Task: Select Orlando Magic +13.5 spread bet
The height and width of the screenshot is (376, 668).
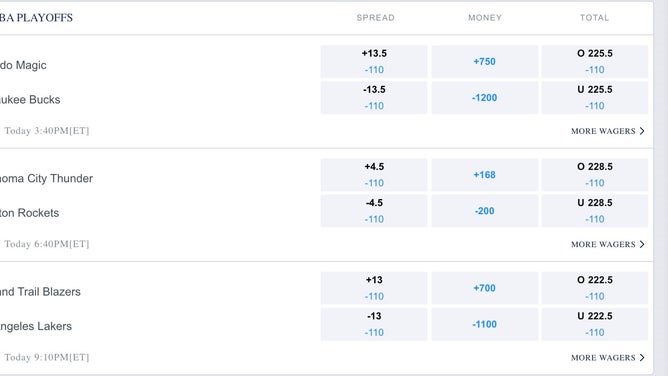Action: point(374,61)
